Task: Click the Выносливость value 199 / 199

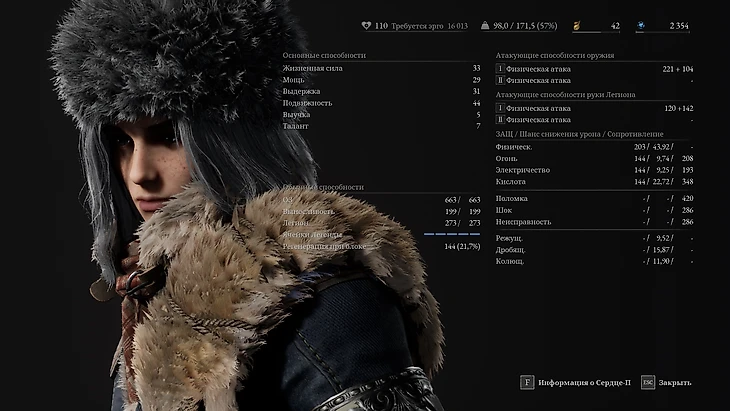Action: (462, 211)
